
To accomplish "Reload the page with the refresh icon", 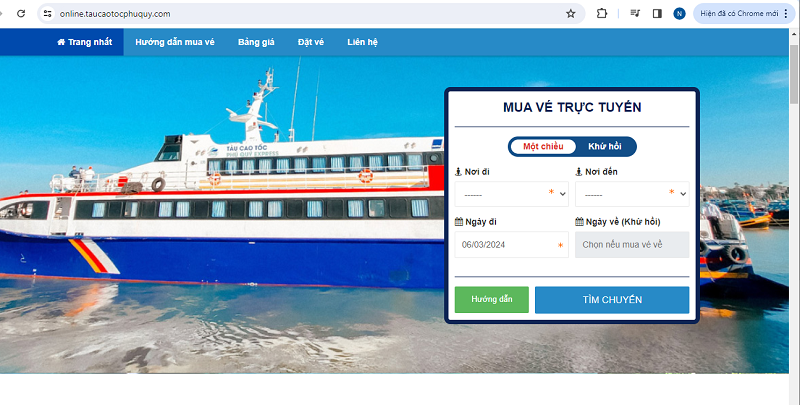I will coord(21,14).
